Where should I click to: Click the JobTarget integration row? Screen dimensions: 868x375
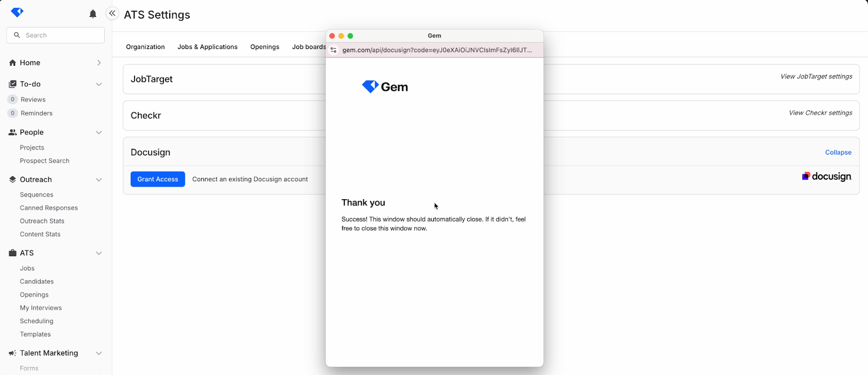click(491, 79)
